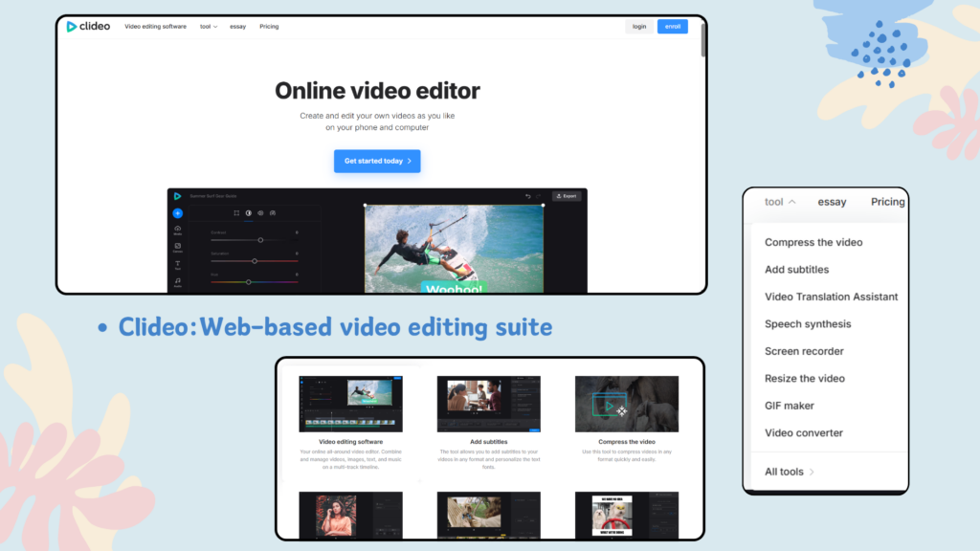Click the surfer video preview canvas
980x551 pixels.
(x=454, y=249)
